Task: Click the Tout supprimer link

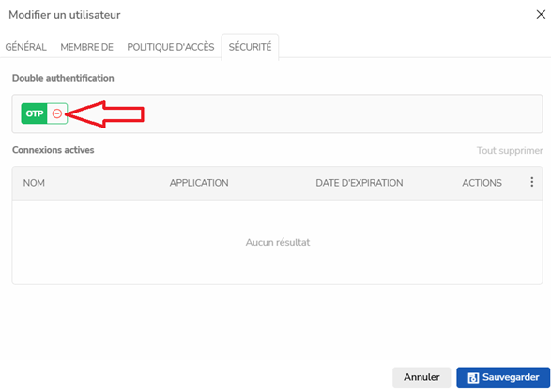Action: click(510, 151)
